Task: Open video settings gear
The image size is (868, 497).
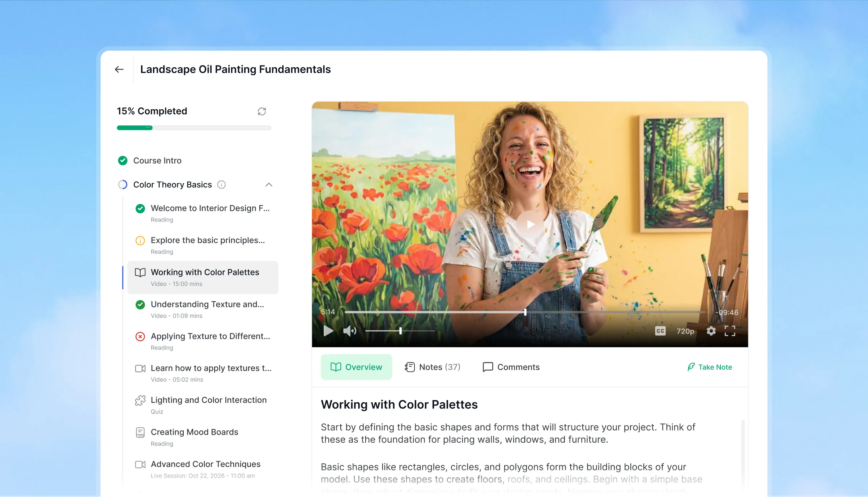Action: [x=711, y=331]
